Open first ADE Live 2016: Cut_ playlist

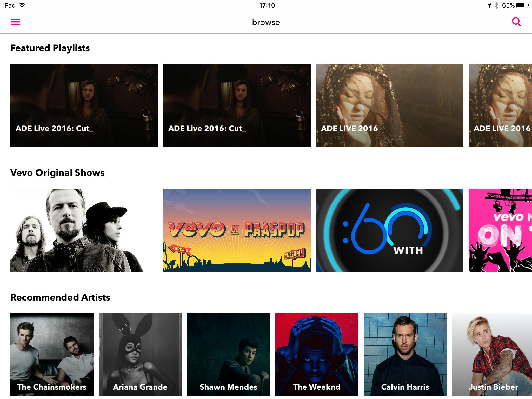pos(84,105)
